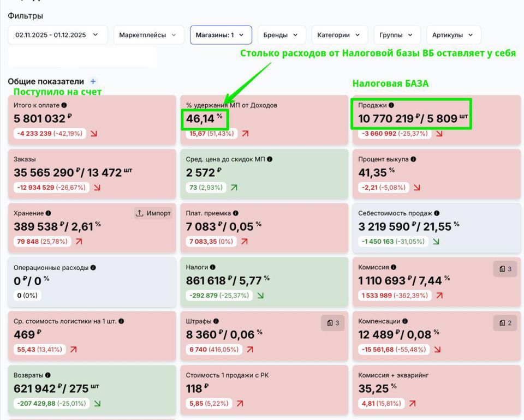Click the info icon on the Продажи card
This screenshot has width=524, height=420.
point(391,105)
